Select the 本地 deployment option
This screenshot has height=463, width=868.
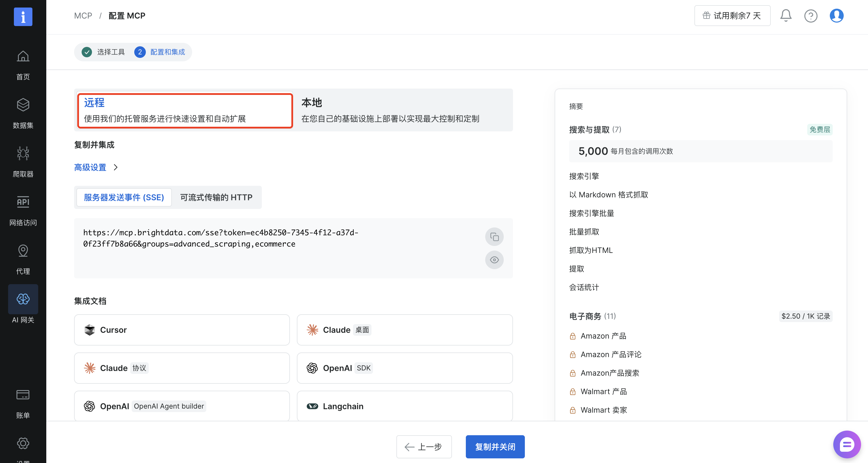pyautogui.click(x=403, y=111)
